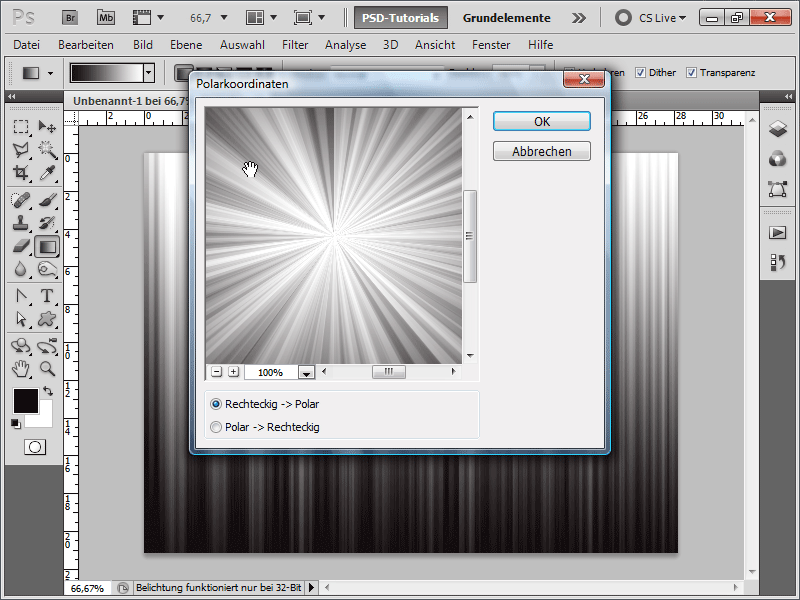Toggle the Dither checkbox

click(640, 72)
